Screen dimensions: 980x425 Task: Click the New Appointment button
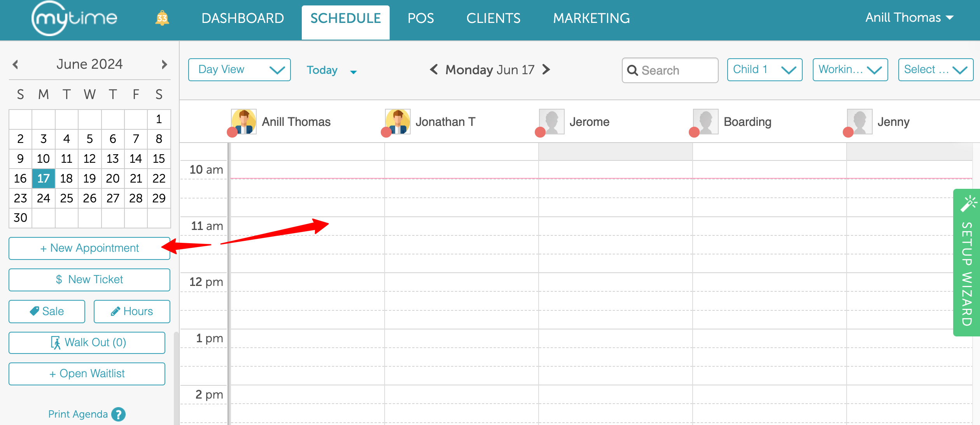pos(89,248)
